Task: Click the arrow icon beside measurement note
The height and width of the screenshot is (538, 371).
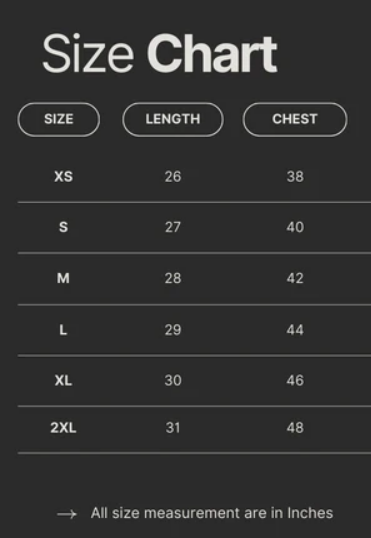Action: 67,514
